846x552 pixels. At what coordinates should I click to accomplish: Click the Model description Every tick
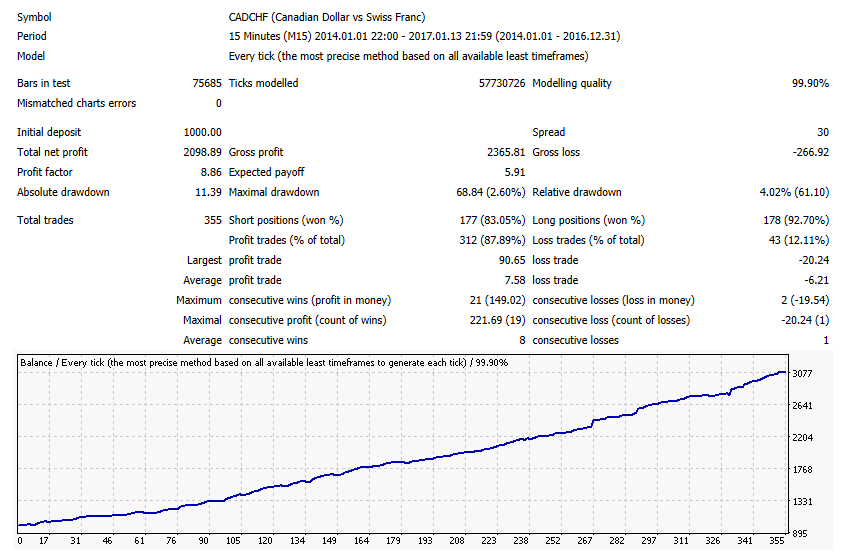tap(408, 56)
